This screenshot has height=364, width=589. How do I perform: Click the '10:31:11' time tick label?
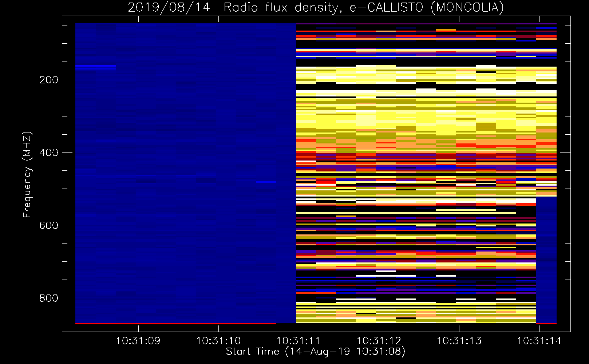[x=299, y=341]
